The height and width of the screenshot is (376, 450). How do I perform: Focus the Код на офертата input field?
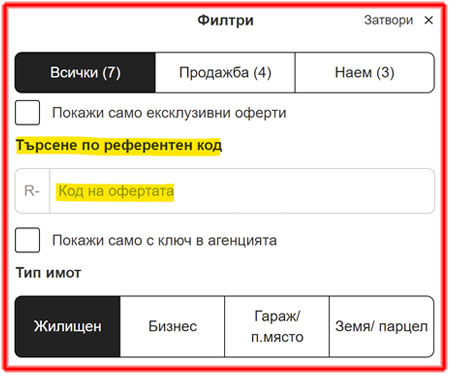pyautogui.click(x=242, y=191)
